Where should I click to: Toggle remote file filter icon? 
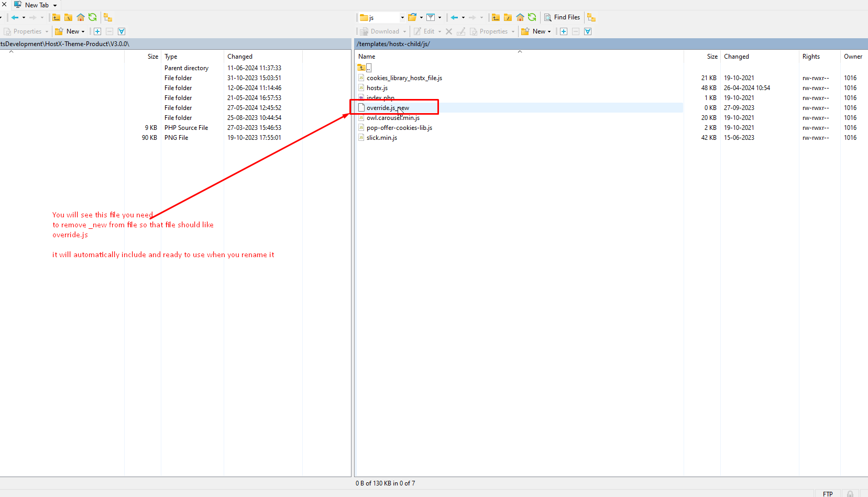click(x=431, y=17)
